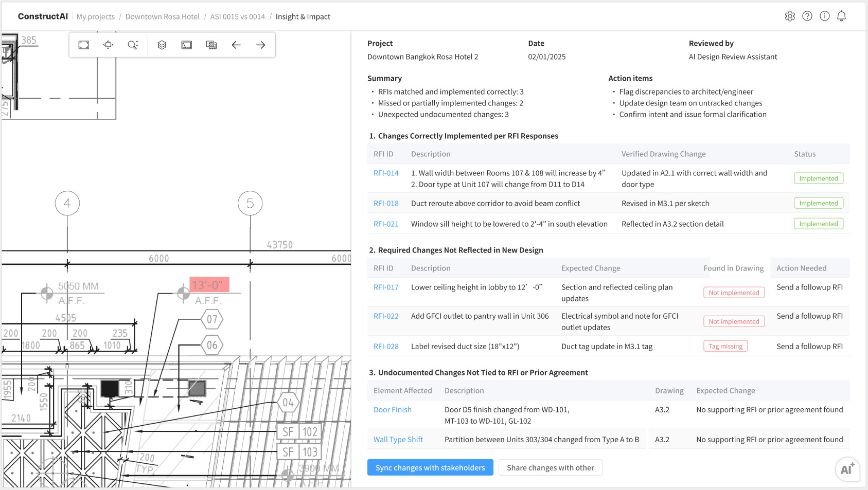Click the Tag missing badge for RFI-028

click(725, 346)
